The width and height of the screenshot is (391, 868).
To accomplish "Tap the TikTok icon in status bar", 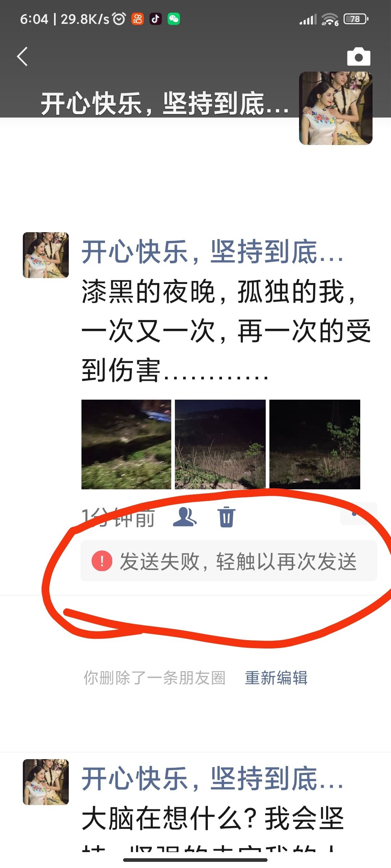I will click(x=156, y=19).
